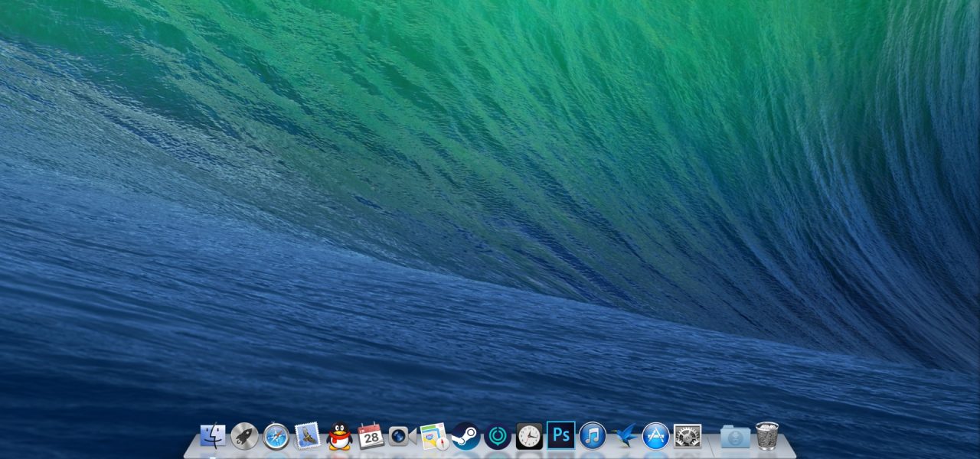The image size is (980, 459).
Task: Launch Steam from the dock
Action: [x=465, y=436]
